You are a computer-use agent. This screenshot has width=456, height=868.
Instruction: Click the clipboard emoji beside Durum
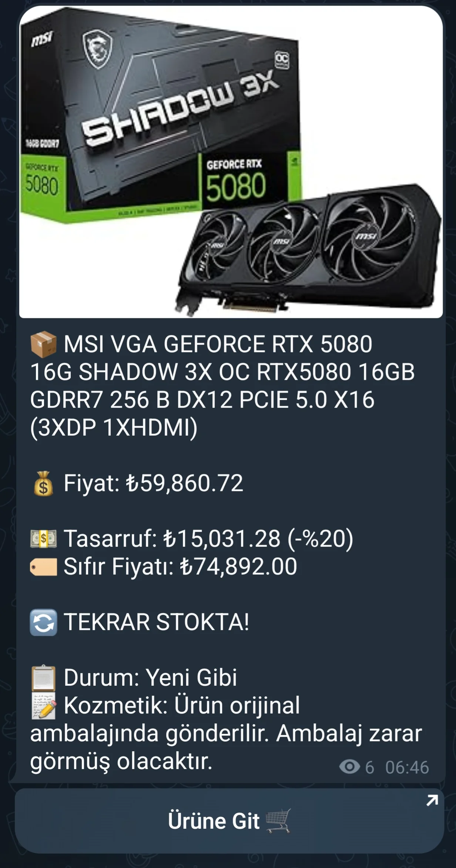click(44, 678)
